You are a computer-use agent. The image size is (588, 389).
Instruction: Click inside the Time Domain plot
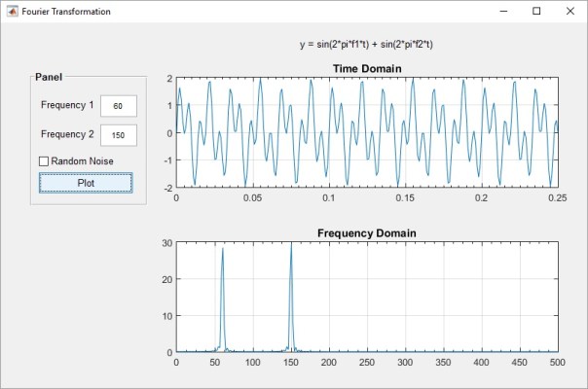tap(366, 132)
